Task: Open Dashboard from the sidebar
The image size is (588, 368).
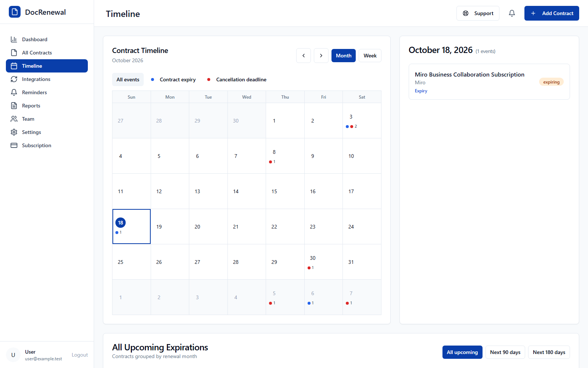Action: [x=47, y=39]
